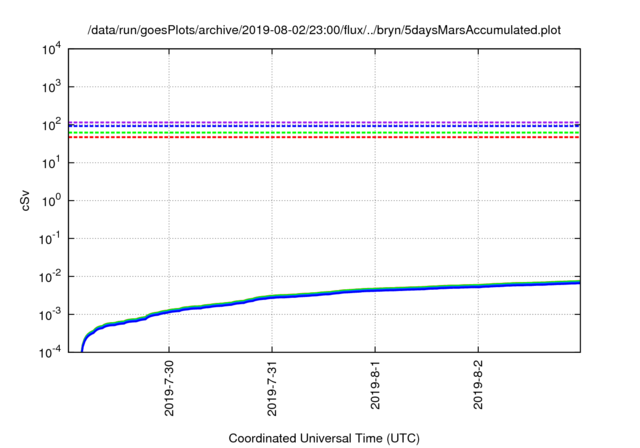The height and width of the screenshot is (448, 640).
Task: Click the 10^-4 y-axis tick label
Action: (x=51, y=353)
